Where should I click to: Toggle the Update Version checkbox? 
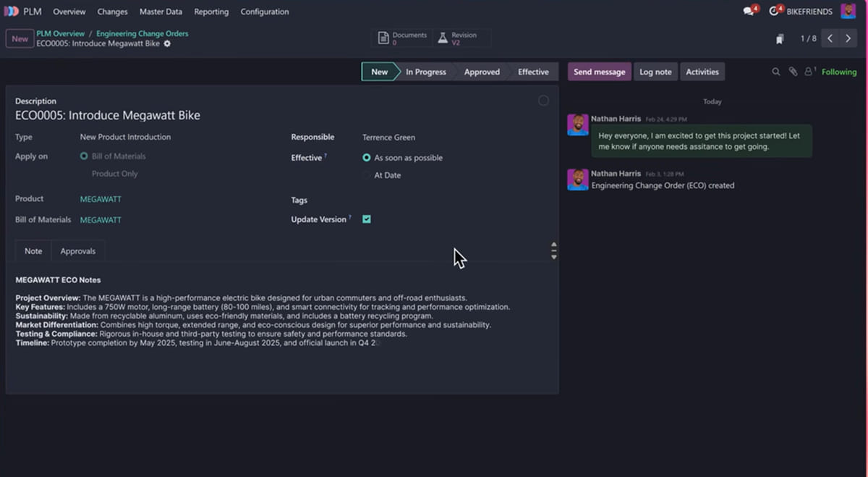pyautogui.click(x=367, y=219)
